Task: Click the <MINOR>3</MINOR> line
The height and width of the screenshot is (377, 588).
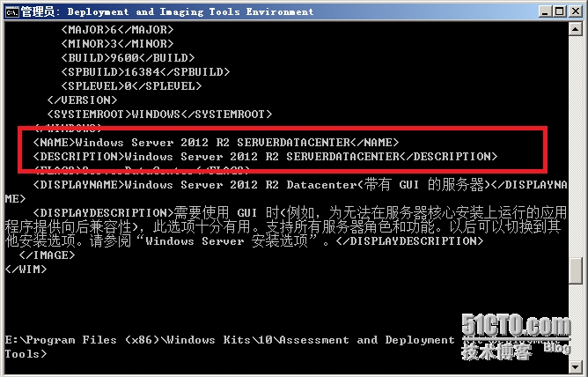Action: click(x=117, y=43)
